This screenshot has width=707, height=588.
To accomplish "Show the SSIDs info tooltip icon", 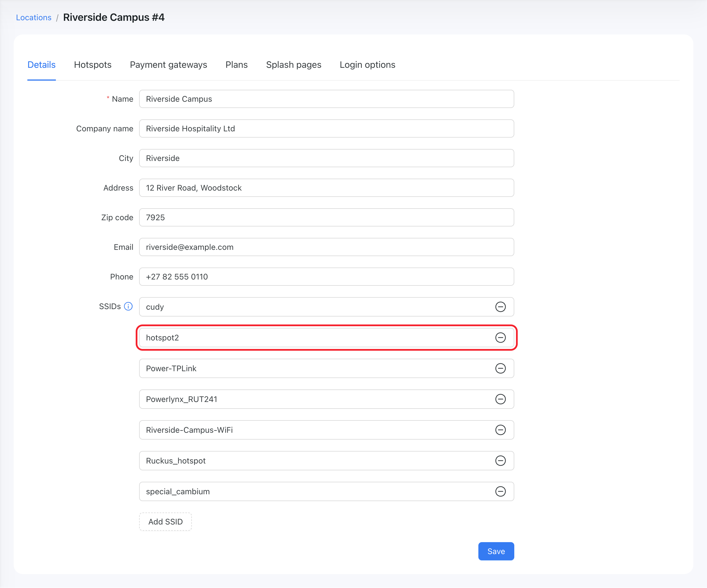I will pyautogui.click(x=128, y=307).
